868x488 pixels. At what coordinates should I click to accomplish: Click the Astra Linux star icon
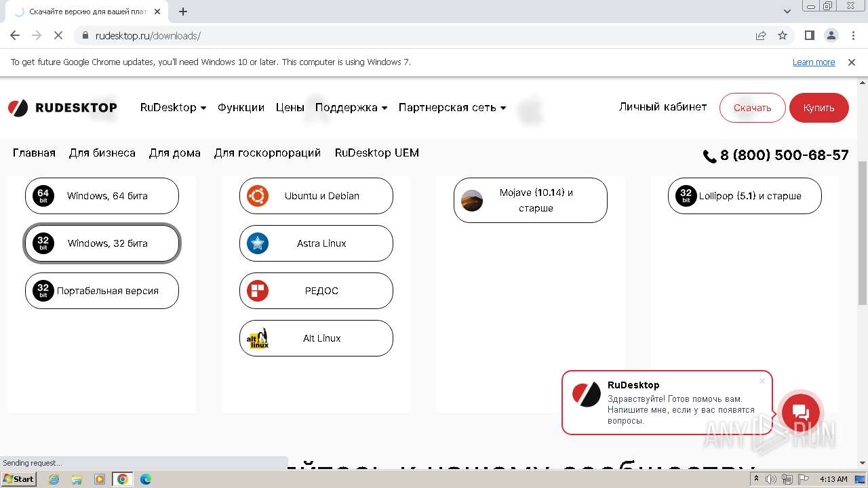click(x=258, y=243)
